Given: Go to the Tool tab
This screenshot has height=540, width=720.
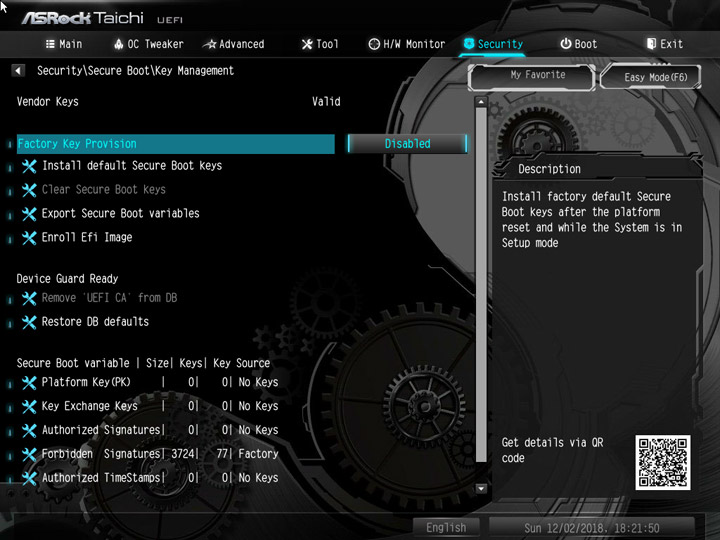Looking at the screenshot, I should [320, 44].
